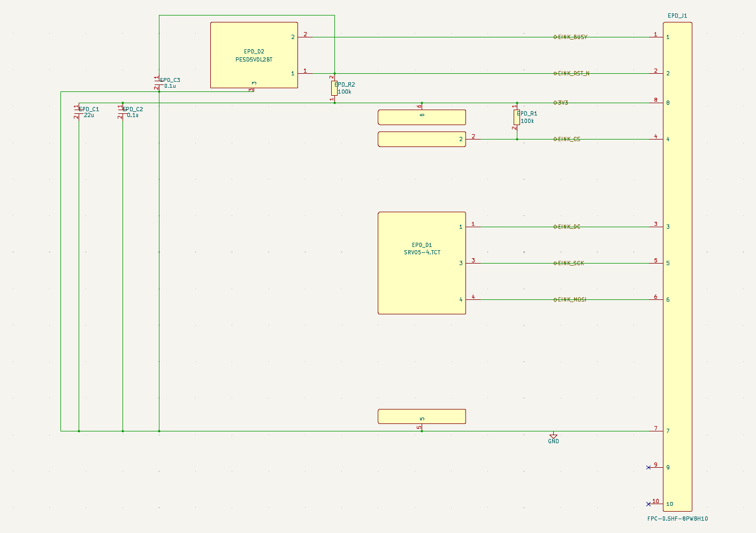Image resolution: width=756 pixels, height=533 pixels.
Task: Click the EINK_MOSI net label
Action: coord(570,299)
